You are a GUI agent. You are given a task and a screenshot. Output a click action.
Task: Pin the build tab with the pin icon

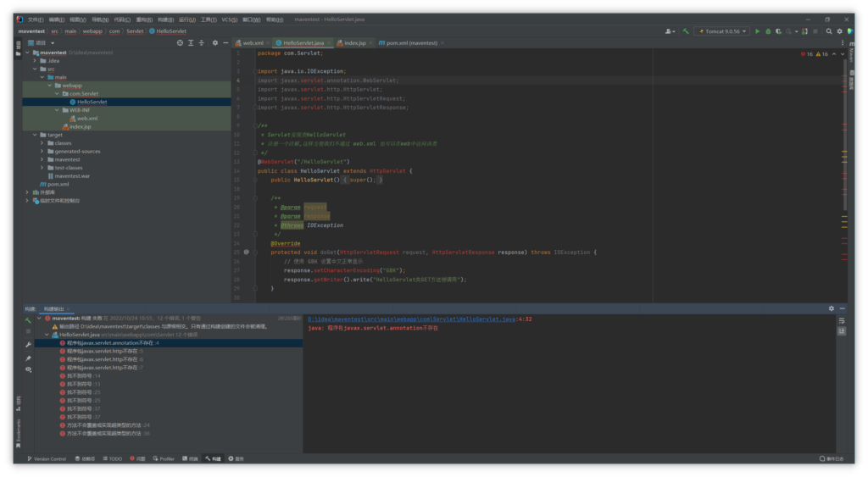[28, 358]
